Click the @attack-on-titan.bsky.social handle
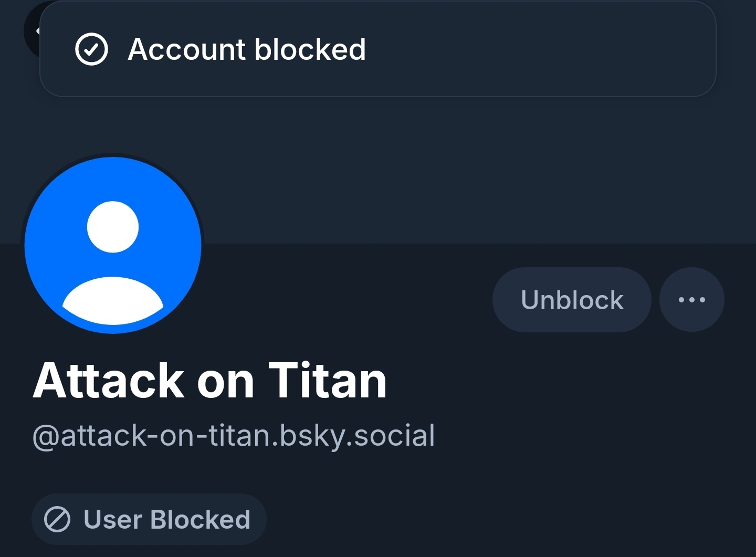Viewport: 756px width, 557px height. (x=234, y=436)
